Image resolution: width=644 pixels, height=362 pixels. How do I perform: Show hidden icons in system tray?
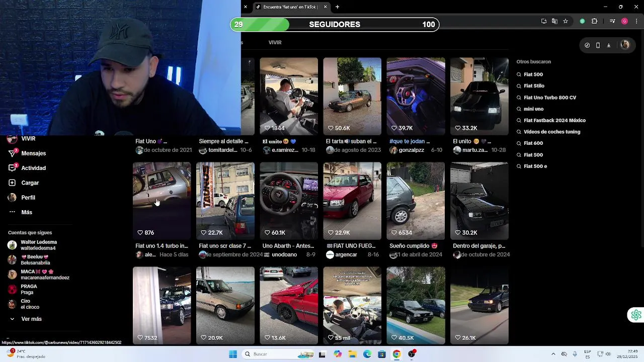pos(553,354)
